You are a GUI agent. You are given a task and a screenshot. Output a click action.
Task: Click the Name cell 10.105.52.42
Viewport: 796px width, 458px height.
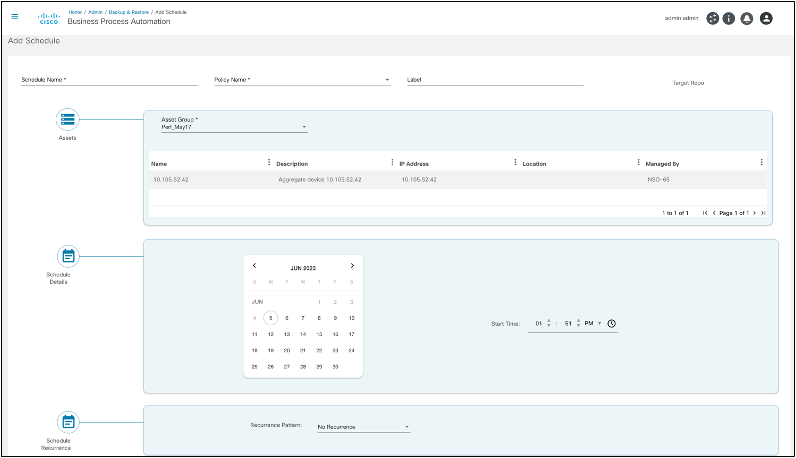pyautogui.click(x=171, y=180)
